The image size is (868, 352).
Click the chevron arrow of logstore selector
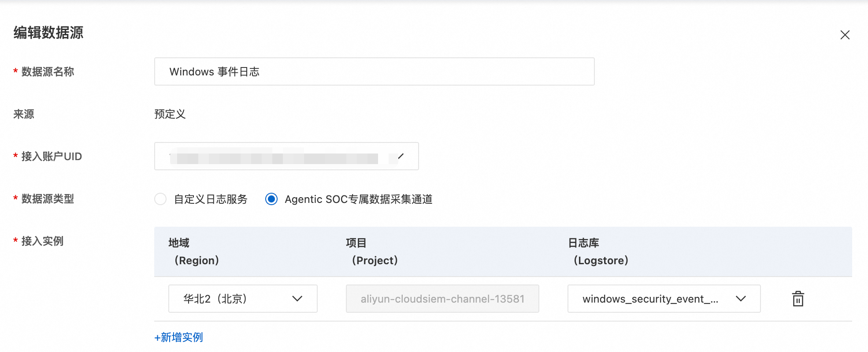click(741, 299)
